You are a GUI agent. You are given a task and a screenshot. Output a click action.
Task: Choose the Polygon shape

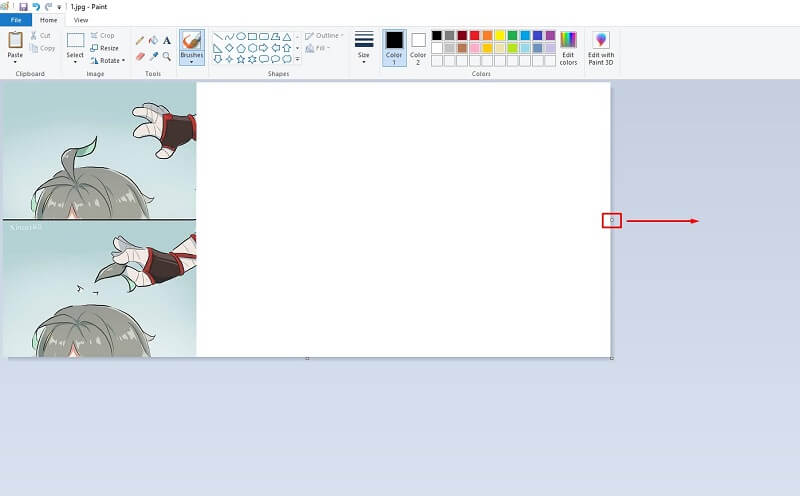point(276,36)
